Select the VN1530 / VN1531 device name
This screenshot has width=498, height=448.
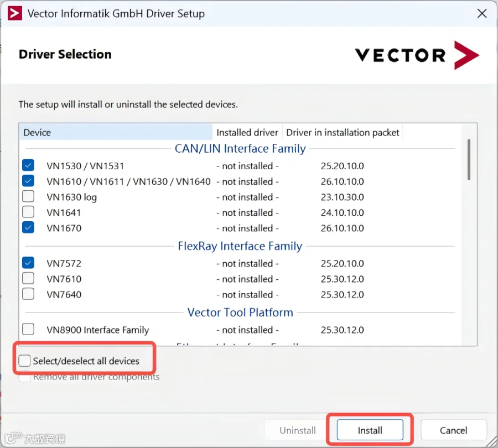[x=85, y=166]
